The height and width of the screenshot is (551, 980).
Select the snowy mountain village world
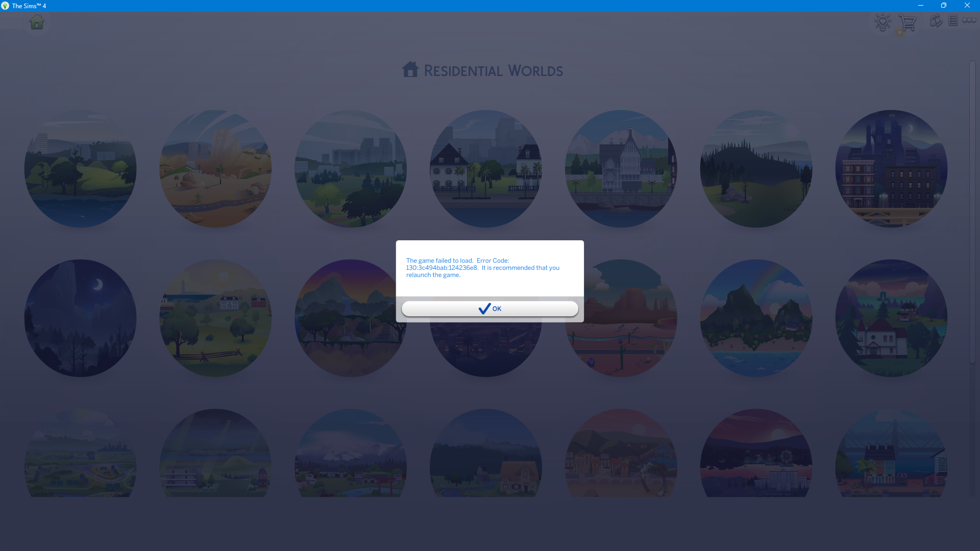coord(351,453)
